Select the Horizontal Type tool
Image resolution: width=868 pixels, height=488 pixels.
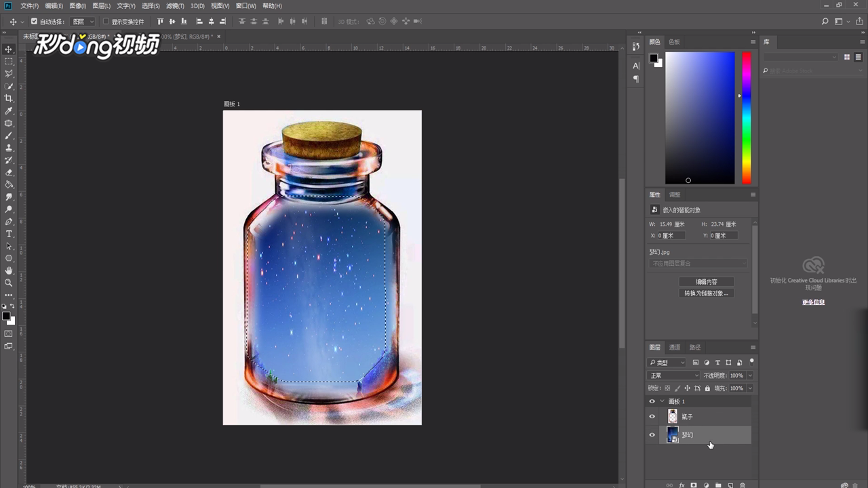(x=9, y=234)
